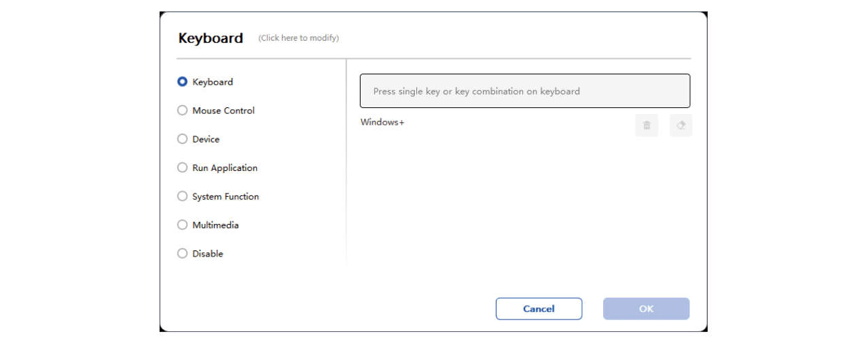Click the trash delete icon
868x342 pixels.
[x=647, y=126]
